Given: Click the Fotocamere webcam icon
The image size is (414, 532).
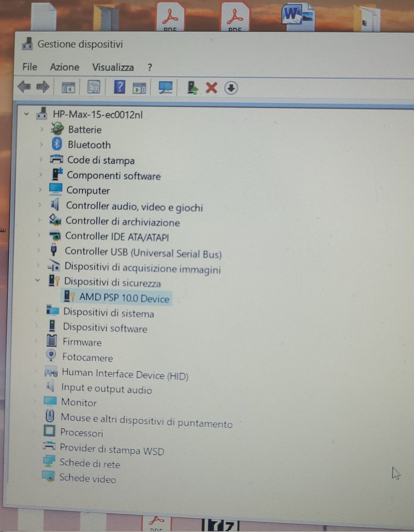Looking at the screenshot, I should (x=52, y=356).
